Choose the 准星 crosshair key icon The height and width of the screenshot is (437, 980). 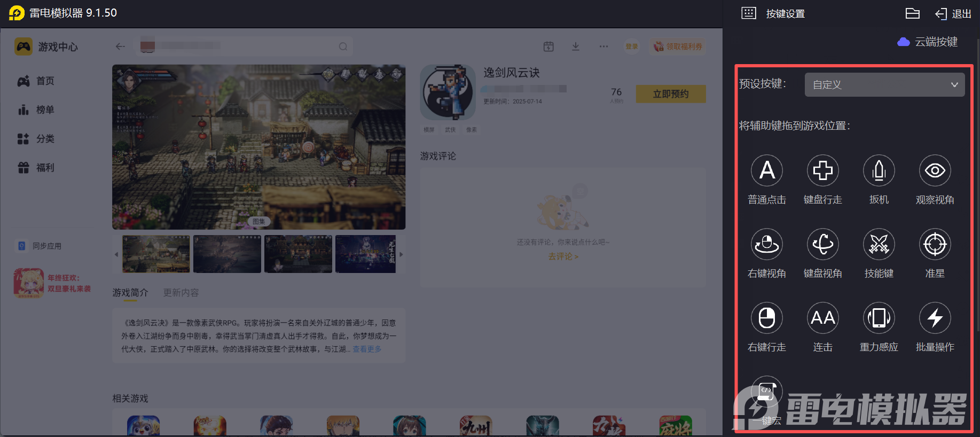coord(935,244)
